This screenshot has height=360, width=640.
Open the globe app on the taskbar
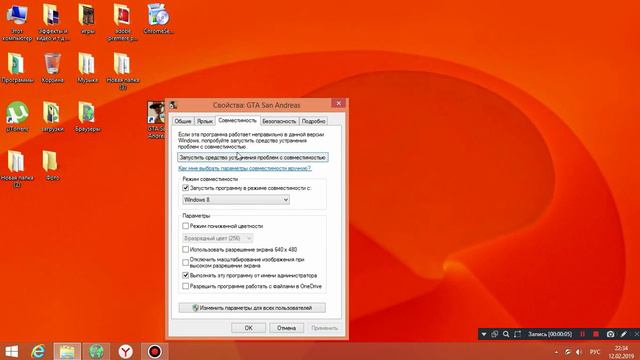[96, 351]
